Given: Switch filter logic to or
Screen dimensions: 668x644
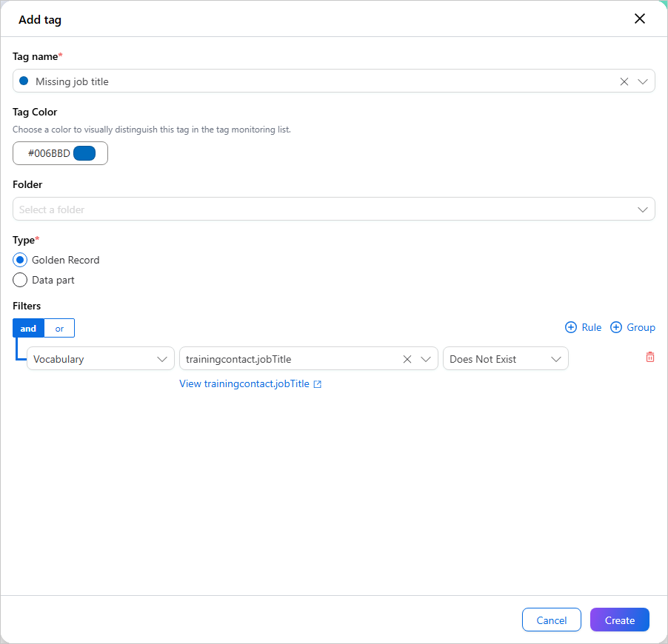Looking at the screenshot, I should coord(59,329).
